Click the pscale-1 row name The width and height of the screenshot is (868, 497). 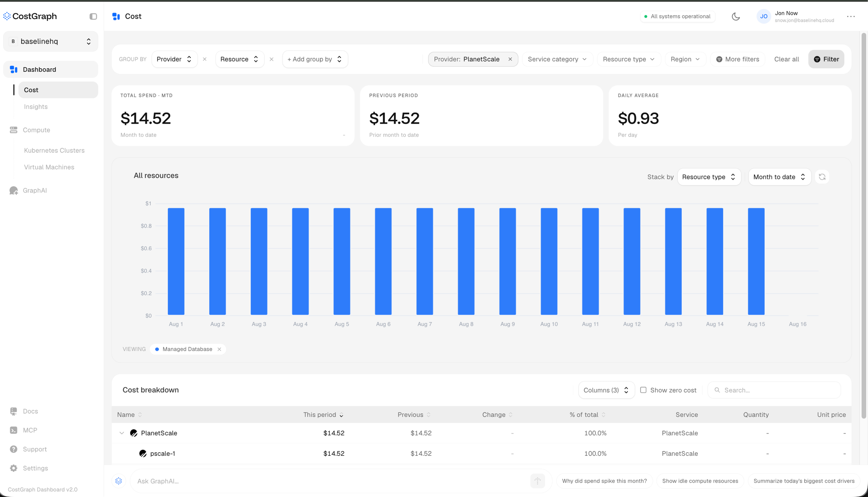coord(163,454)
